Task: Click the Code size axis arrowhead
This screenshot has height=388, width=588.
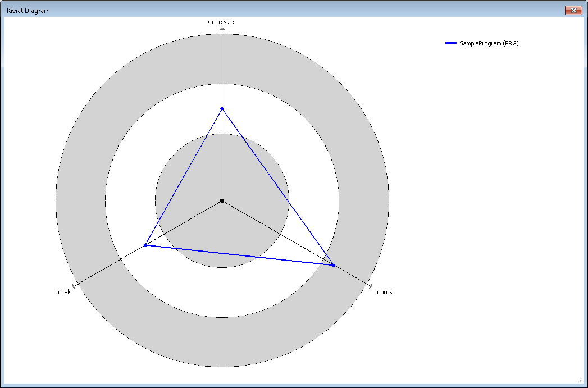Action: coord(222,29)
